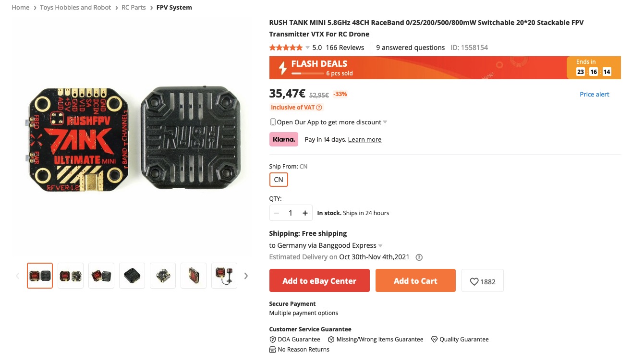Decrease quantity with the minus stepper
632x364 pixels.
click(x=276, y=212)
